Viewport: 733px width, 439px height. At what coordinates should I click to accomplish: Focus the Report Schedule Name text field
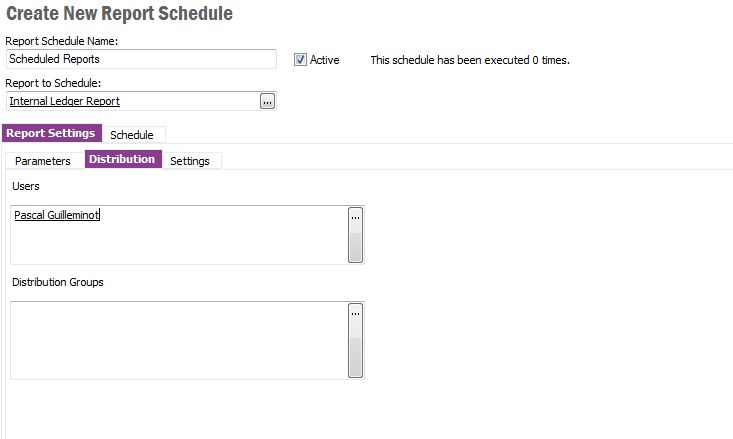[140, 60]
